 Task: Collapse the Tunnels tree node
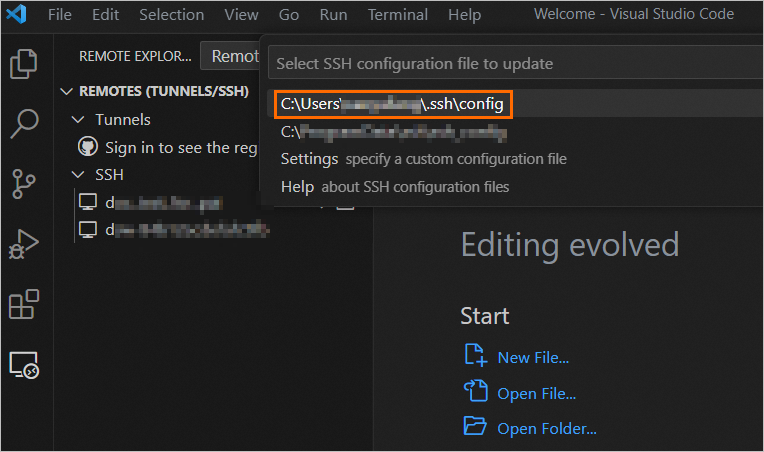[x=78, y=120]
